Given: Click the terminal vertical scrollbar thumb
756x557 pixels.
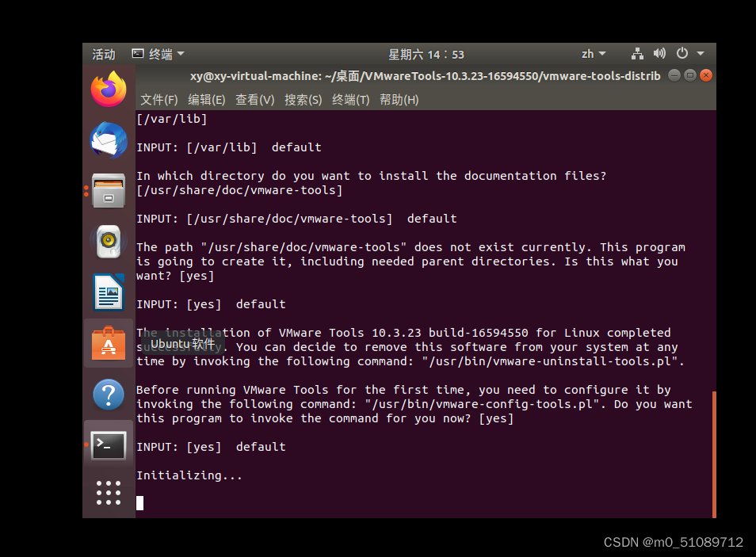Looking at the screenshot, I should tap(714, 454).
